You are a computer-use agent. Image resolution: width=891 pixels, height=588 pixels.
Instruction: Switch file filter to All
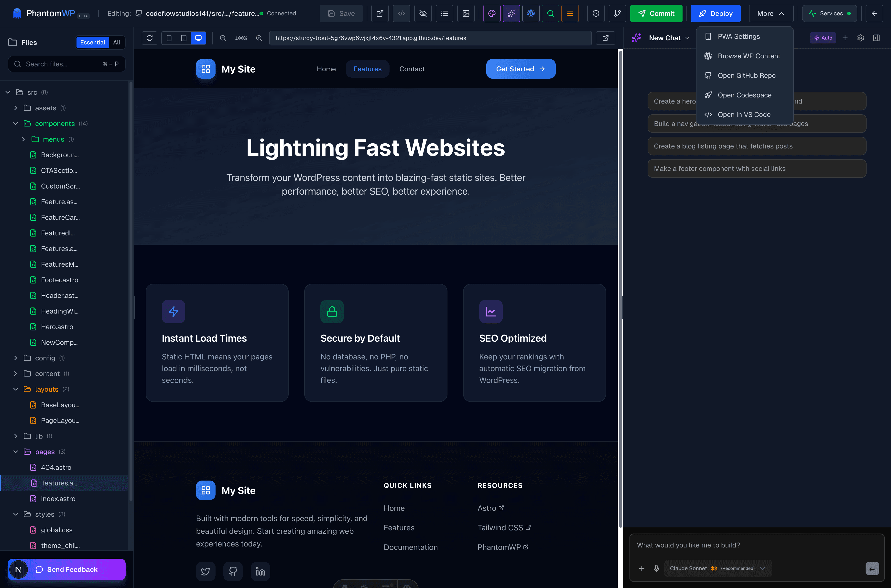117,42
